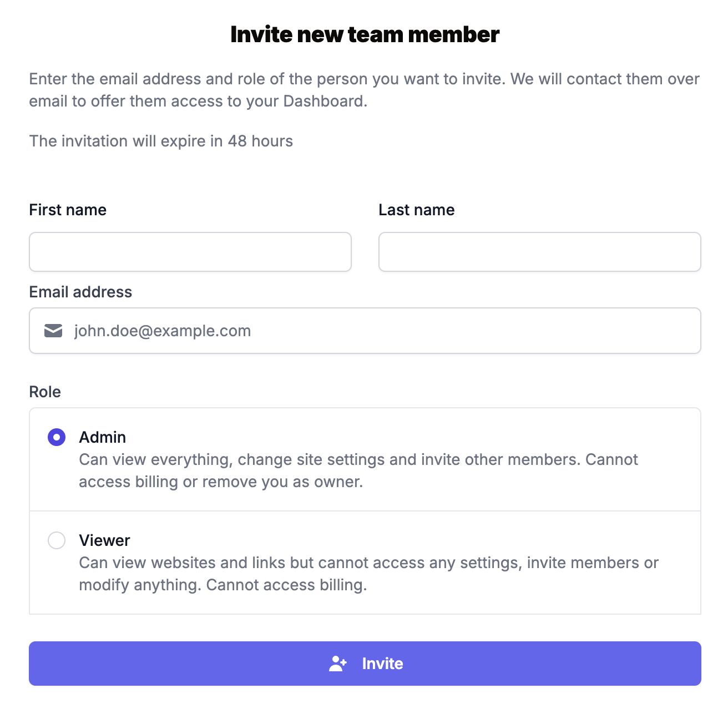Click the Viewer role label text
The width and height of the screenshot is (728, 719).
point(104,540)
